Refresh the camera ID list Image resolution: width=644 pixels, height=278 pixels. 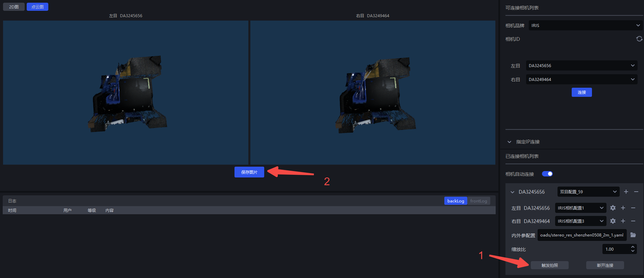tap(639, 39)
